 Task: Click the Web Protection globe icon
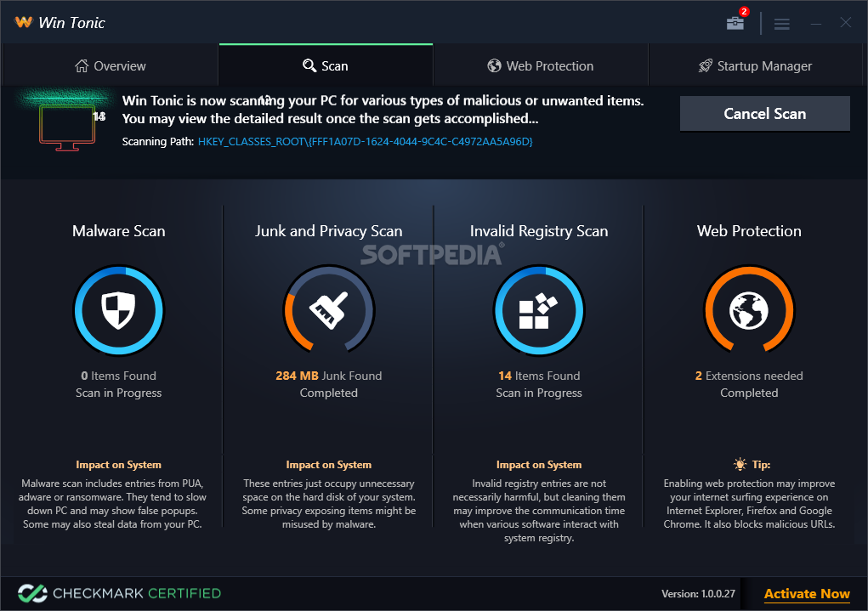749,310
